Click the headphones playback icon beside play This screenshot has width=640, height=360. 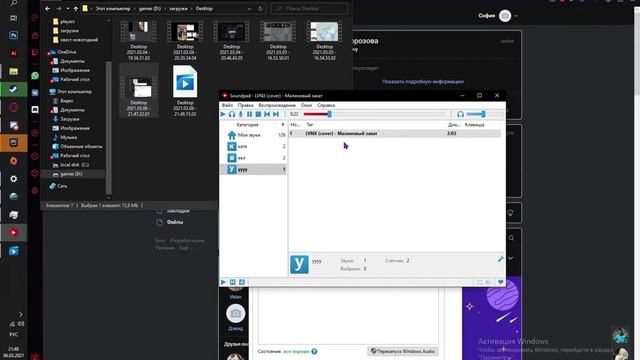232,114
